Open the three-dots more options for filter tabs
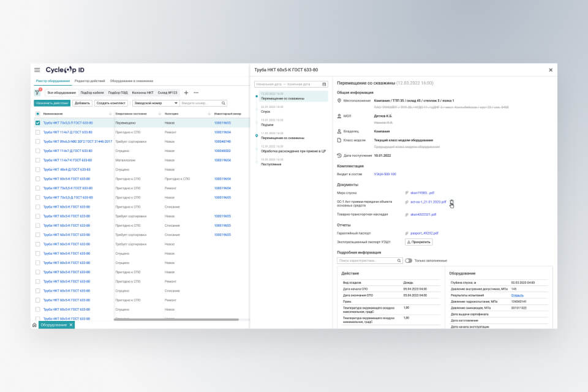The width and height of the screenshot is (588, 392). 196,92
